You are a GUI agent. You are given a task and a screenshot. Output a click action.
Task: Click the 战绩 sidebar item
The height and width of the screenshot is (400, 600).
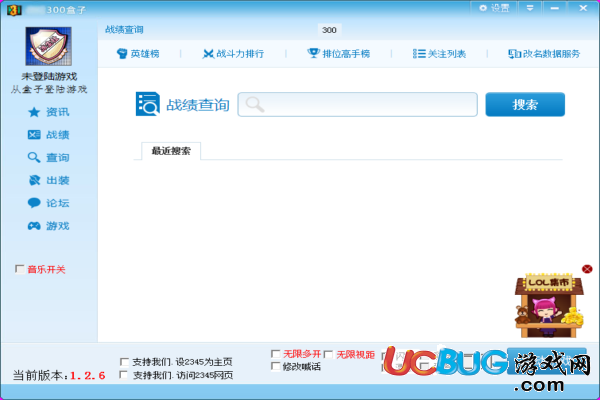(49, 135)
